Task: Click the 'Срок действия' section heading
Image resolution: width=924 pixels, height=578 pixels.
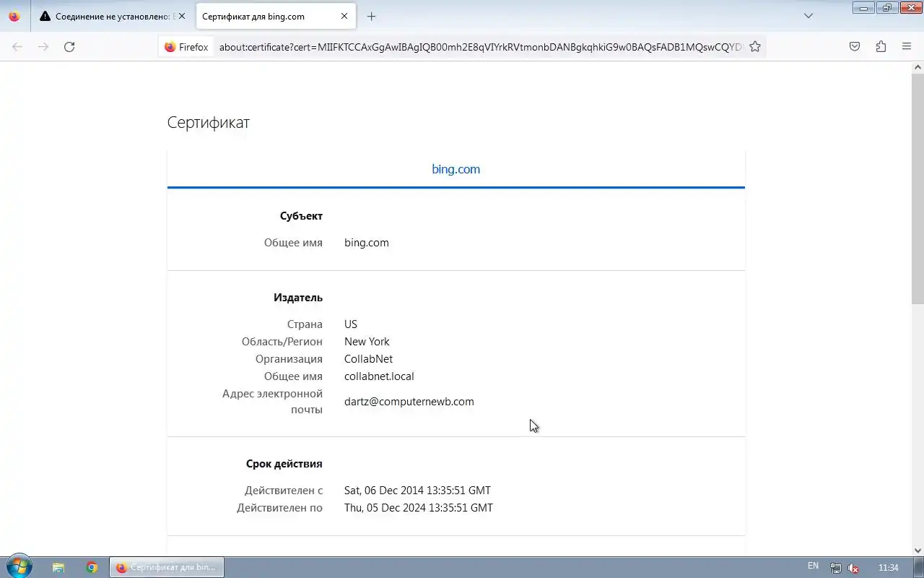Action: coord(284,464)
